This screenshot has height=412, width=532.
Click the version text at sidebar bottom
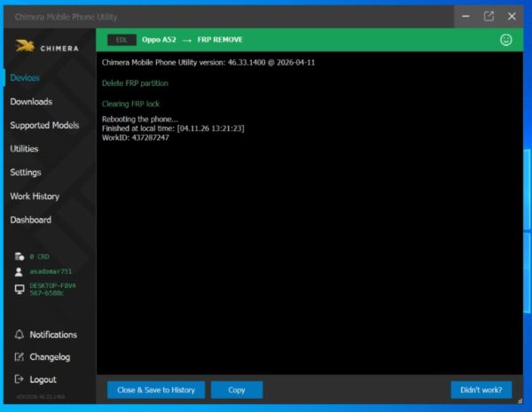pyautogui.click(x=41, y=396)
